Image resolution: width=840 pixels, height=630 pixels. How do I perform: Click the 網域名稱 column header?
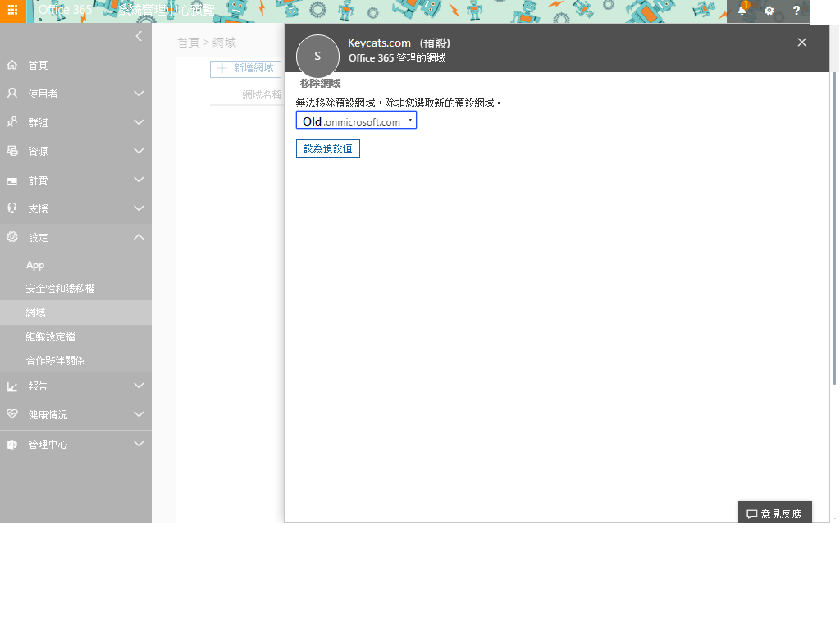pyautogui.click(x=262, y=95)
